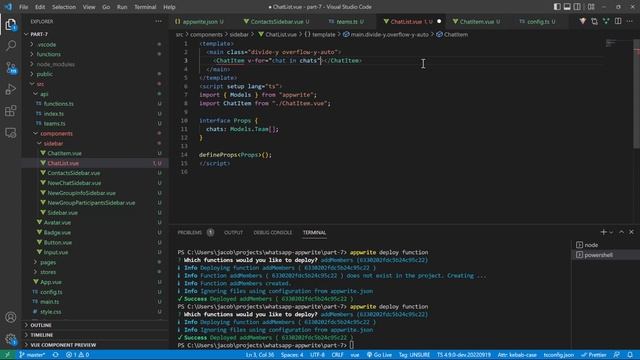Click the editor vertical scrollbar
Image resolution: width=640 pixels, height=360 pixels.
tap(636, 94)
